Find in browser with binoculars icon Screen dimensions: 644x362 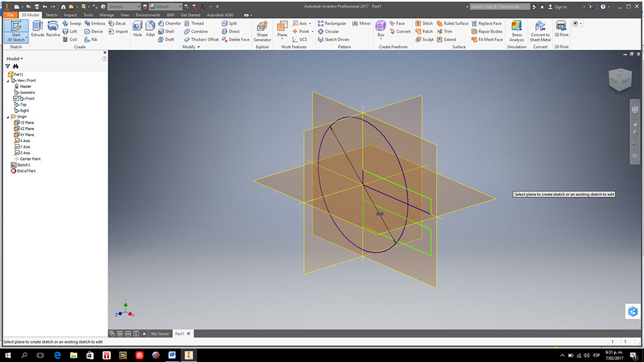tap(15, 66)
